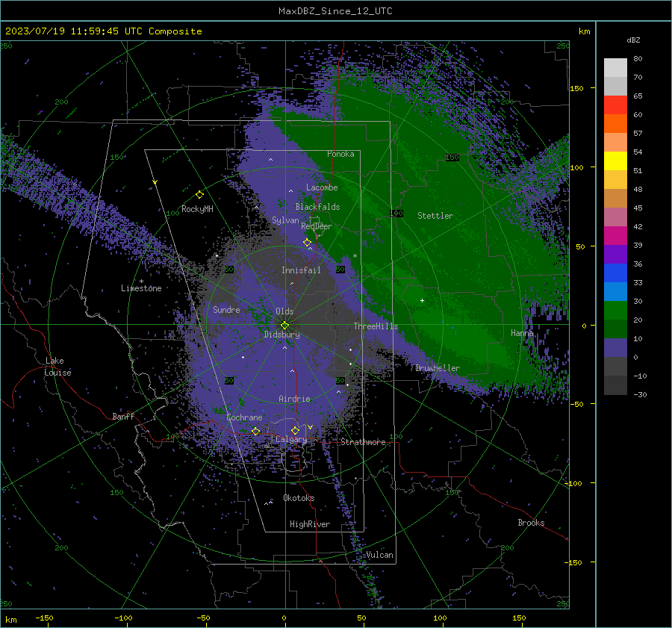Click the Limestone label

coord(141,288)
